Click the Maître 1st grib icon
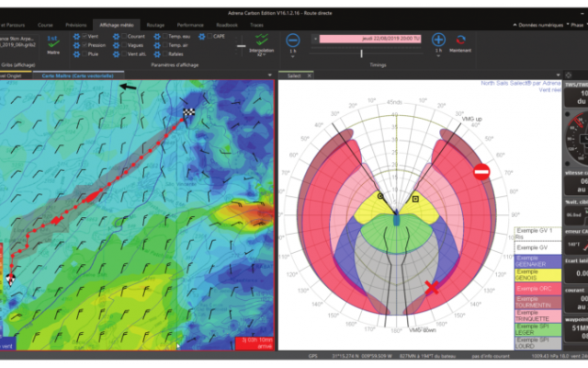 point(53,40)
